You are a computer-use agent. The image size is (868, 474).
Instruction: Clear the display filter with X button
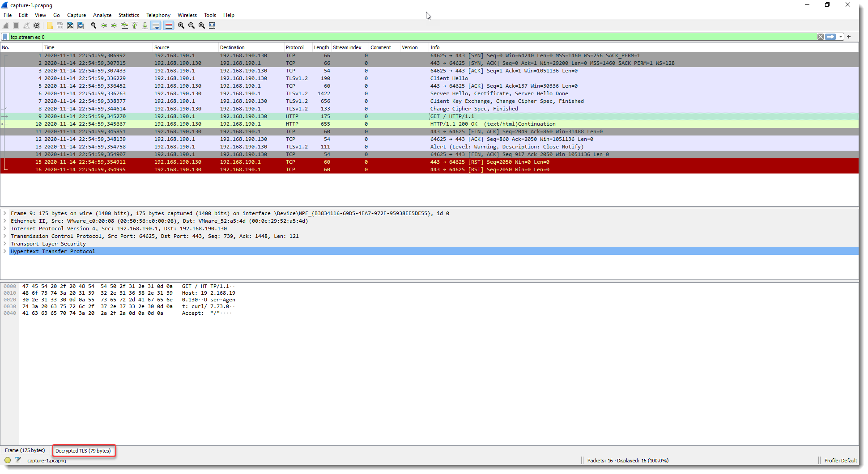coord(821,37)
